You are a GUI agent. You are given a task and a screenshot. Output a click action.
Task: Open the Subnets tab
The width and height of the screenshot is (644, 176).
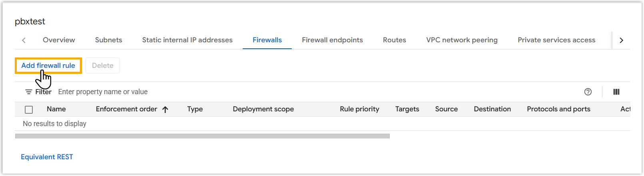(x=108, y=40)
